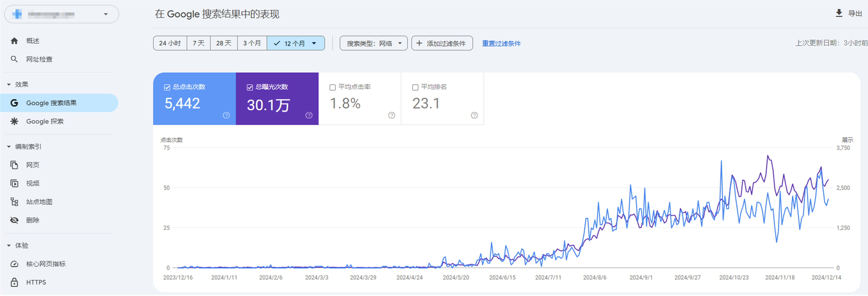The image size is (868, 296).
Task: Click the padlock icon beside HTTPS
Action: pos(14,282)
